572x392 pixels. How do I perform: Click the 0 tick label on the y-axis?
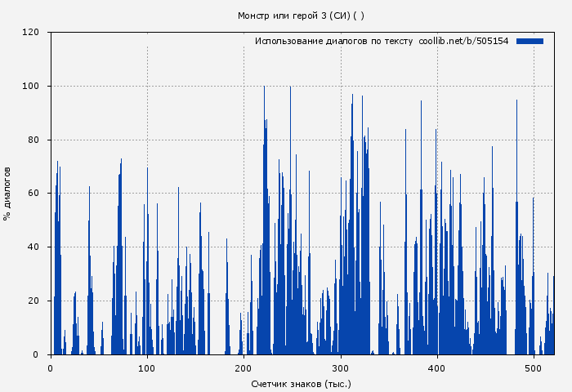(x=36, y=354)
